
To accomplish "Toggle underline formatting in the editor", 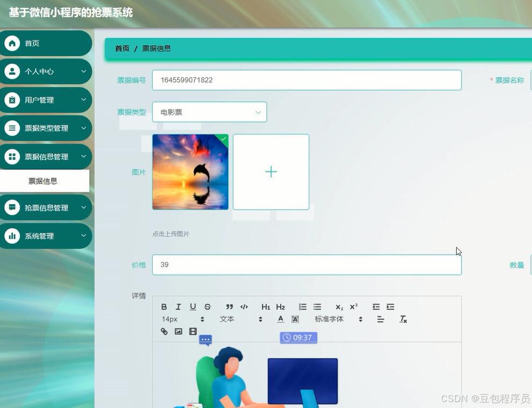I will click(x=193, y=306).
